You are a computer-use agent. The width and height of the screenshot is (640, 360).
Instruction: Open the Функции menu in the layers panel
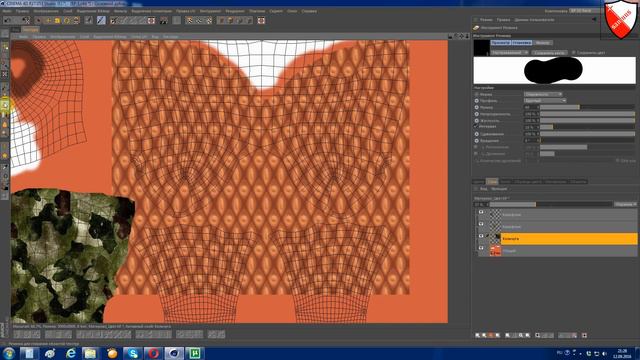499,189
